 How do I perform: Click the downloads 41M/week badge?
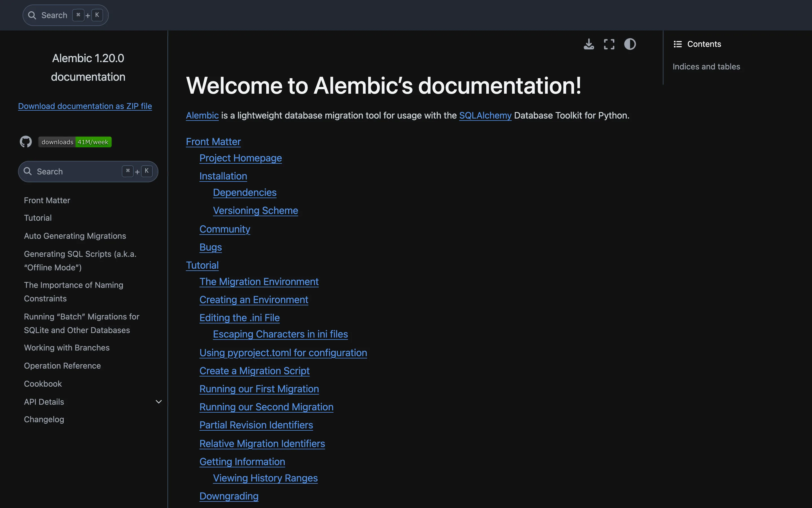(x=75, y=142)
